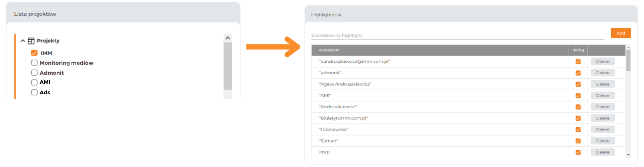Click the orange Add button

(x=621, y=33)
